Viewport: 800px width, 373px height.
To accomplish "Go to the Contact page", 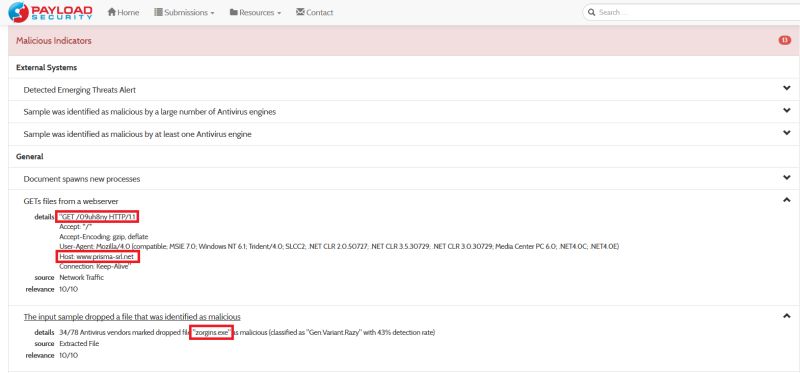I will click(314, 12).
